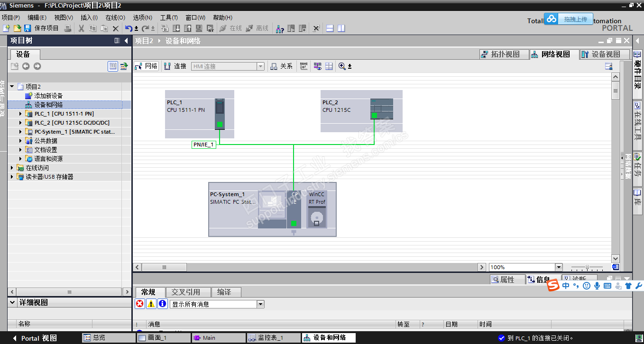This screenshot has height=344, width=644.
Task: Click the show address labels NAME icon
Action: coord(304,66)
